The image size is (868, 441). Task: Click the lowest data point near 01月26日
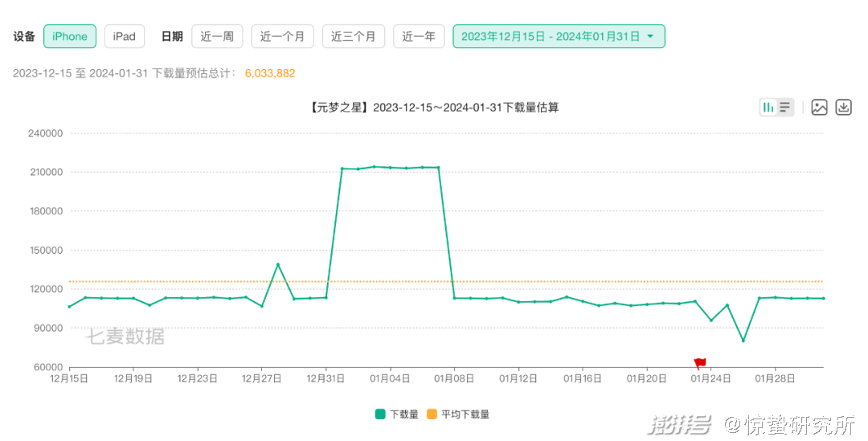(743, 341)
